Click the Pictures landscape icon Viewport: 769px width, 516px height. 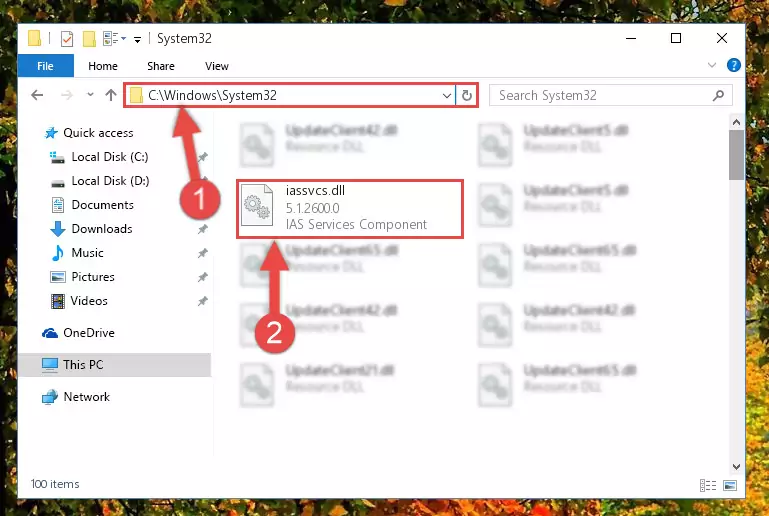click(58, 277)
